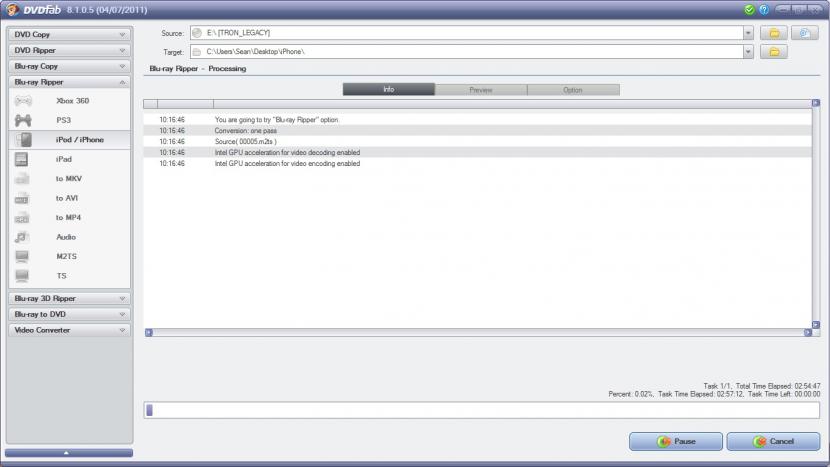Screen dimensions: 830x467
Task: Click the Xbox 360 controller icon
Action: tap(23, 101)
